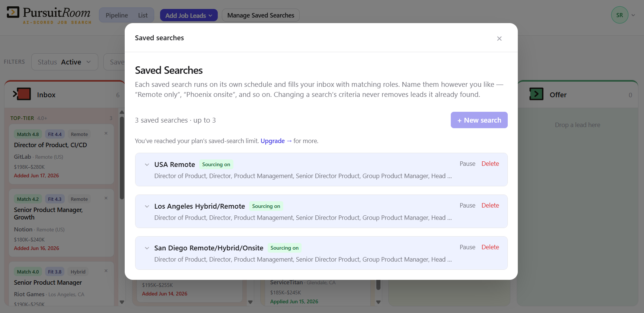Click the Inbox column icon
The width and height of the screenshot is (644, 313).
coord(22,94)
